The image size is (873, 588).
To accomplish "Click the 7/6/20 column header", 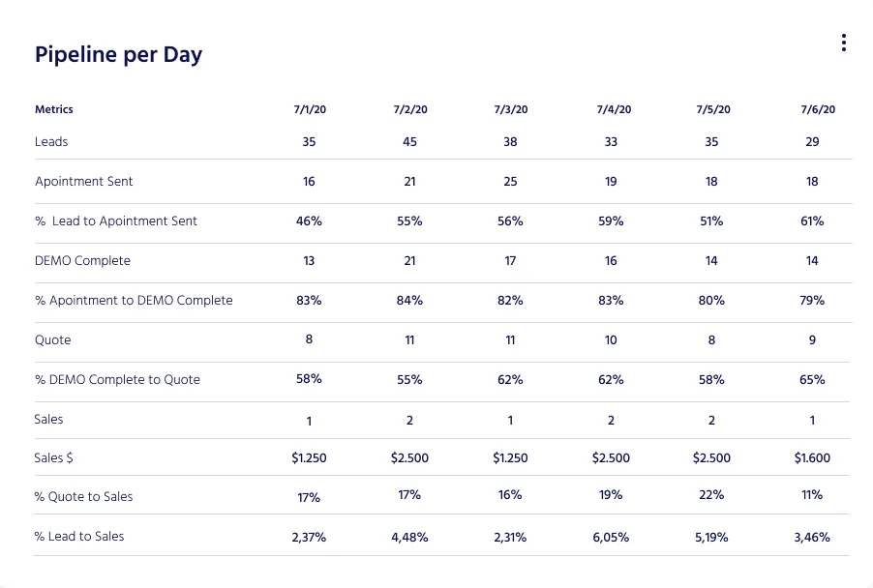I will tap(816, 109).
